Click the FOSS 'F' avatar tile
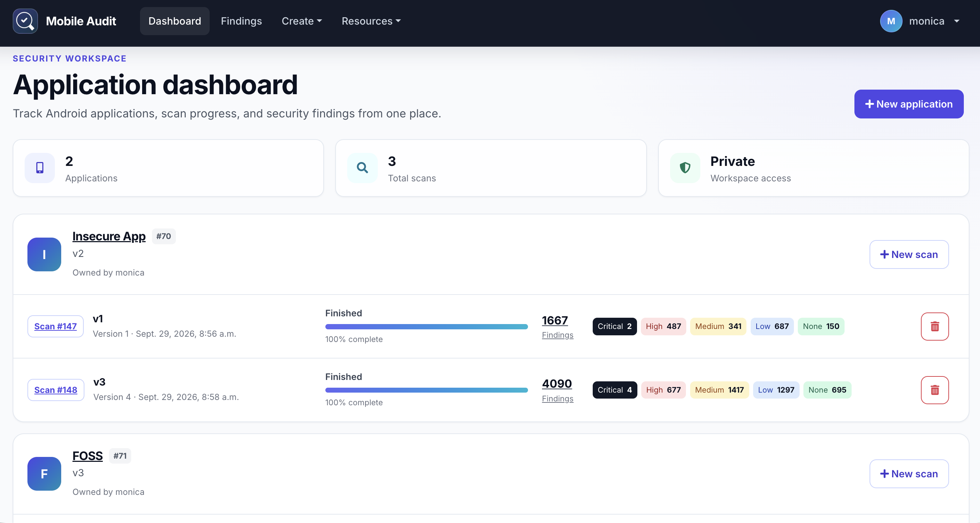Image resolution: width=980 pixels, height=523 pixels. [x=44, y=473]
